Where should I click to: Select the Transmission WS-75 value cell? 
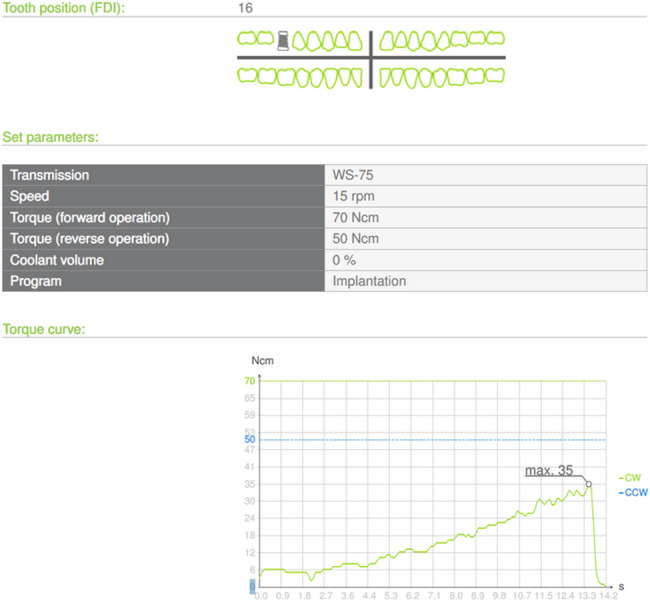pyautogui.click(x=485, y=175)
